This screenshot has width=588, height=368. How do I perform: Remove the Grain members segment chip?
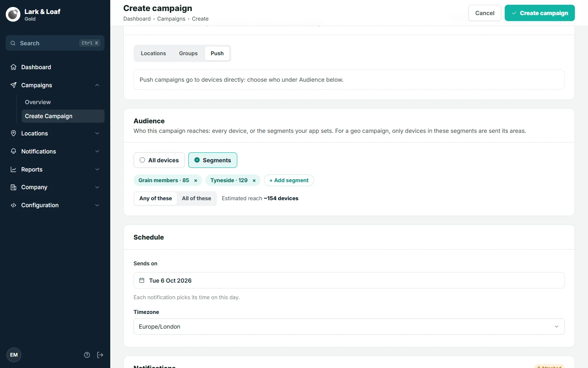pyautogui.click(x=196, y=180)
